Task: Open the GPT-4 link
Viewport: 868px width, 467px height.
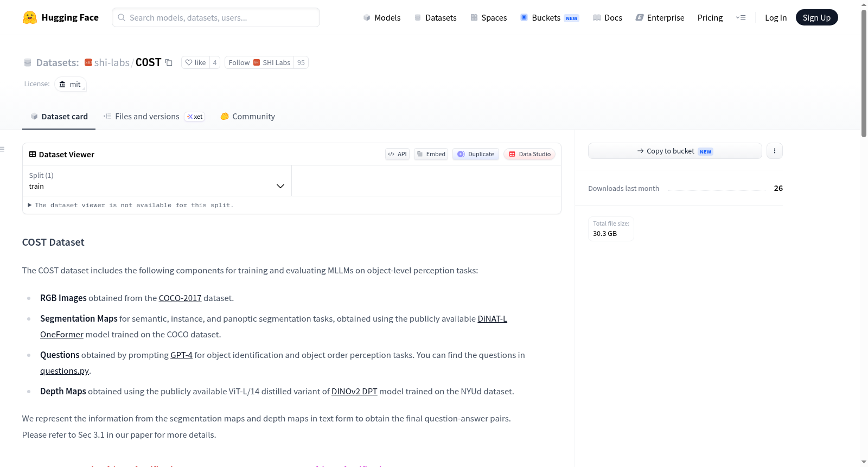Action: pyautogui.click(x=181, y=355)
